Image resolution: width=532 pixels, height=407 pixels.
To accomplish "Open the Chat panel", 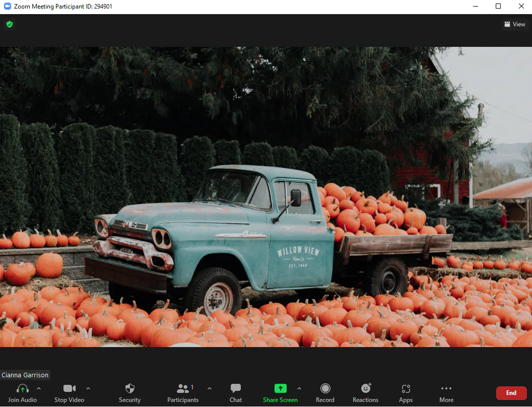I will tap(235, 393).
